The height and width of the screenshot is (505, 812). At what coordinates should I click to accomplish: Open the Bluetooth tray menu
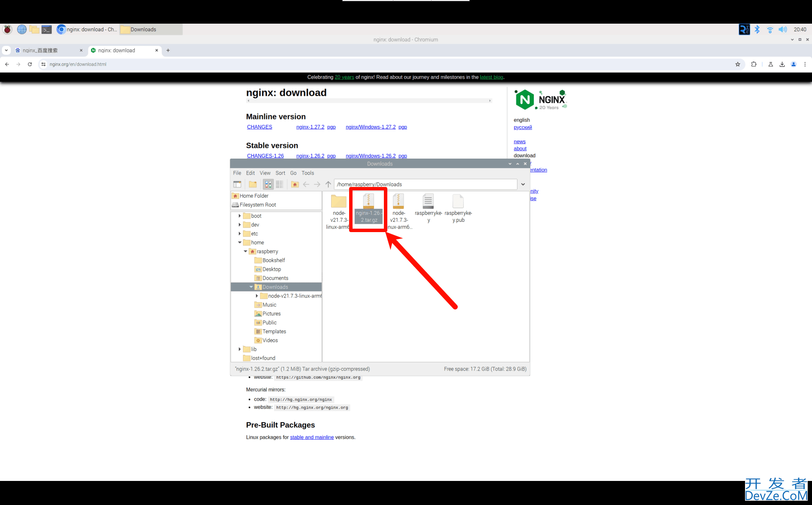(x=757, y=29)
